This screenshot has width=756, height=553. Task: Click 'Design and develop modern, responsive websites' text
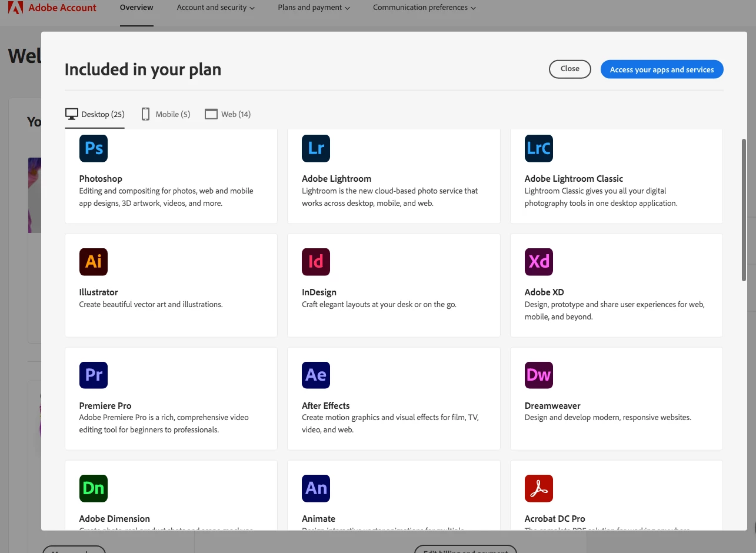[608, 418]
